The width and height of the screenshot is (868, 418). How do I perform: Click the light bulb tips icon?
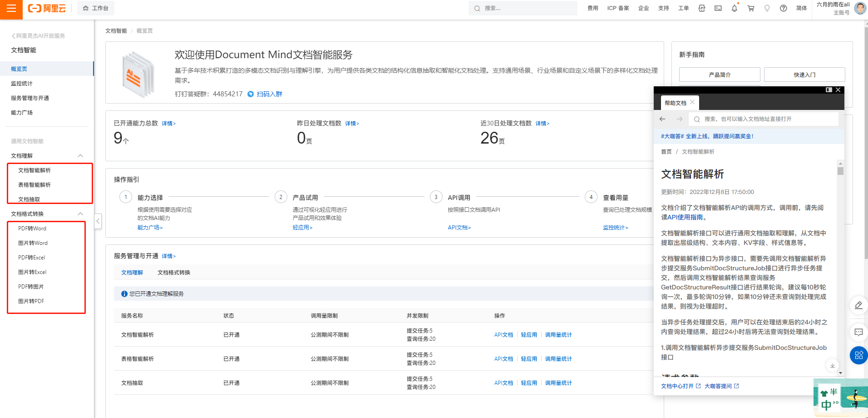click(x=767, y=8)
